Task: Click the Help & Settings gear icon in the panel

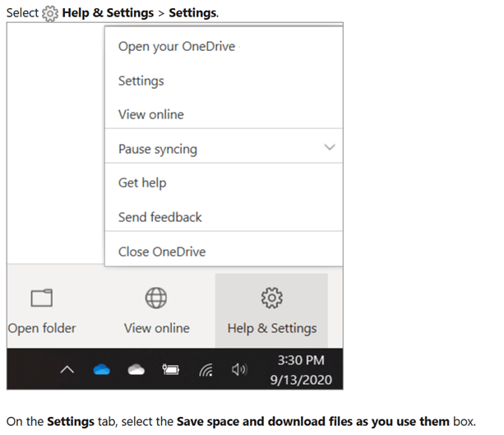Action: pos(272,298)
